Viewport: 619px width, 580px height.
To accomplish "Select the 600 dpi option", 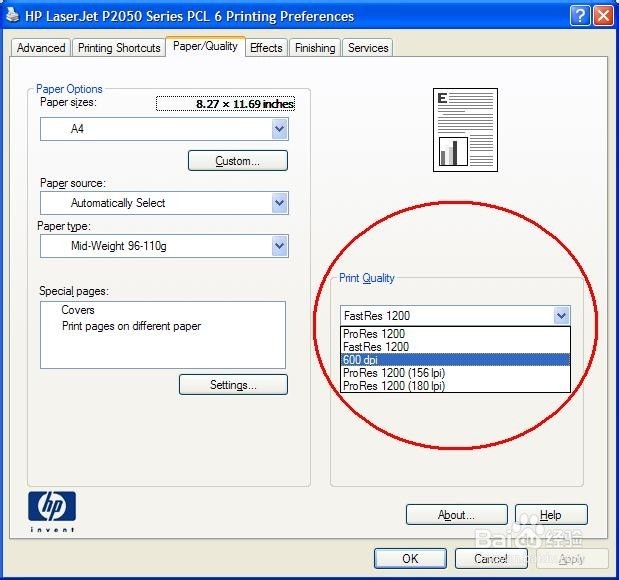I will pos(455,360).
